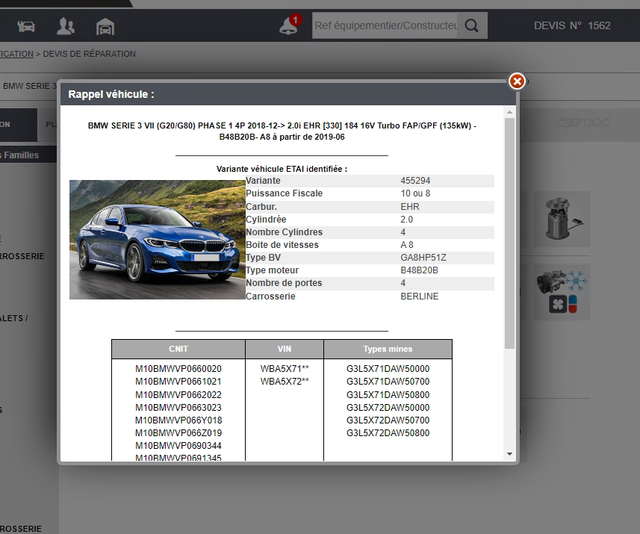Image resolution: width=640 pixels, height=534 pixels.
Task: Click the BMW SERIE 3 VII description title
Action: [282, 131]
